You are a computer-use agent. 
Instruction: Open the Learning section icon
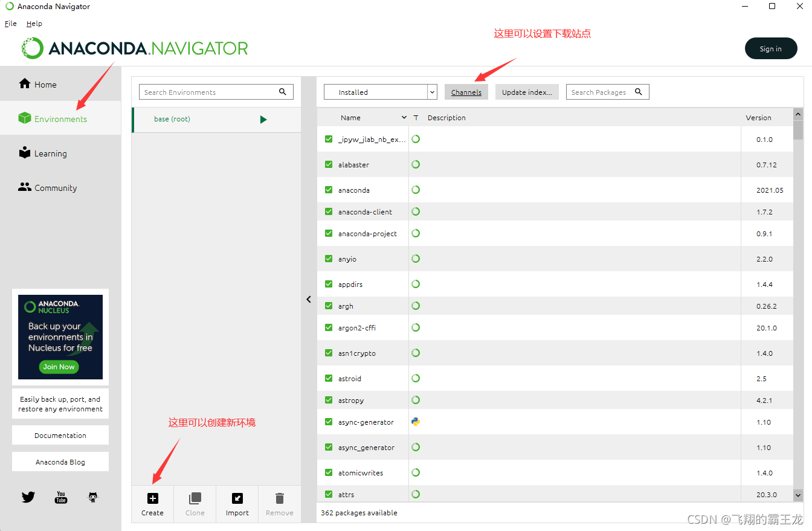(25, 152)
